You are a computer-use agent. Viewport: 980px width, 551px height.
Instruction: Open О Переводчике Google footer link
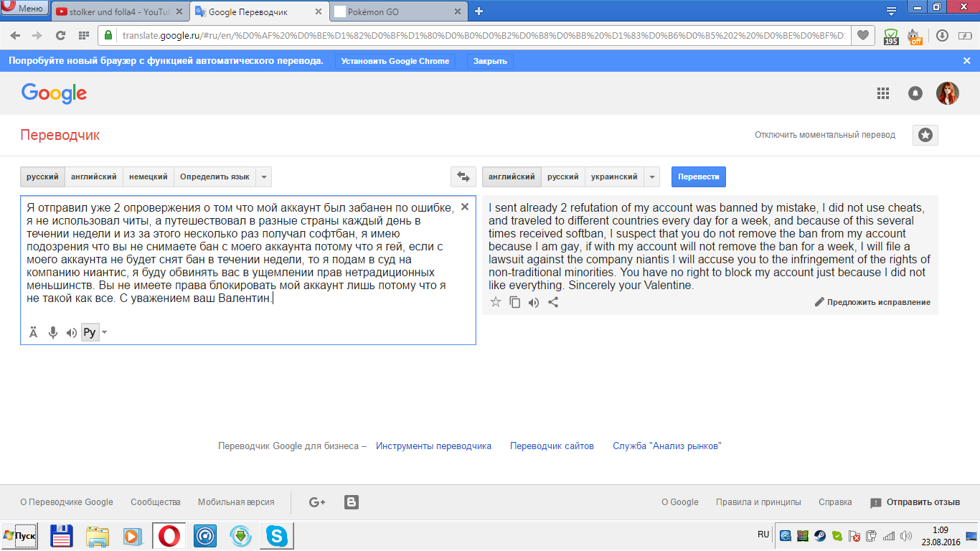pos(67,502)
